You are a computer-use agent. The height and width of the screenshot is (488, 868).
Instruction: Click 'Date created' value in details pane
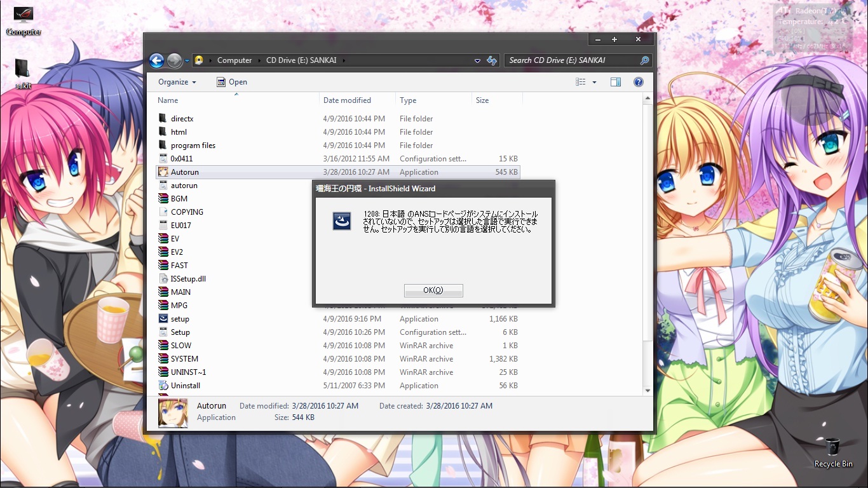click(459, 406)
